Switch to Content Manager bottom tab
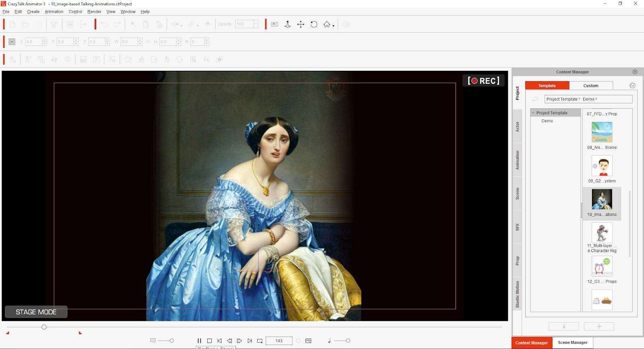Image resolution: width=644 pixels, height=349 pixels. (532, 343)
